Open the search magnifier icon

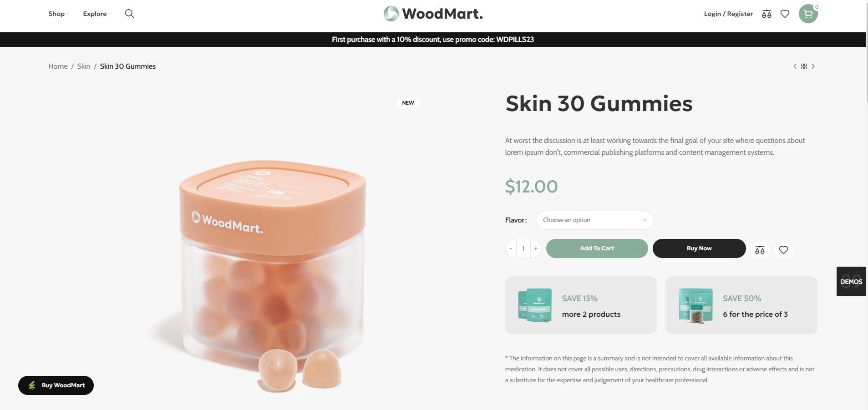click(x=130, y=14)
